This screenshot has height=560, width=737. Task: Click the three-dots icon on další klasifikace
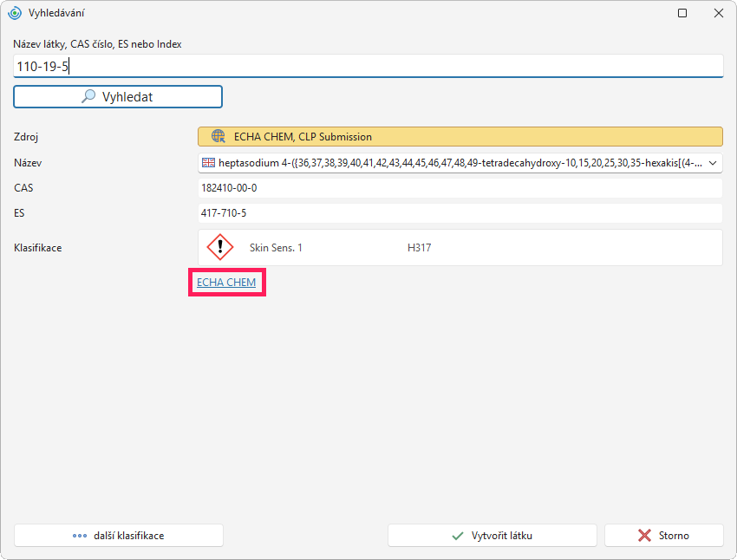pyautogui.click(x=80, y=536)
